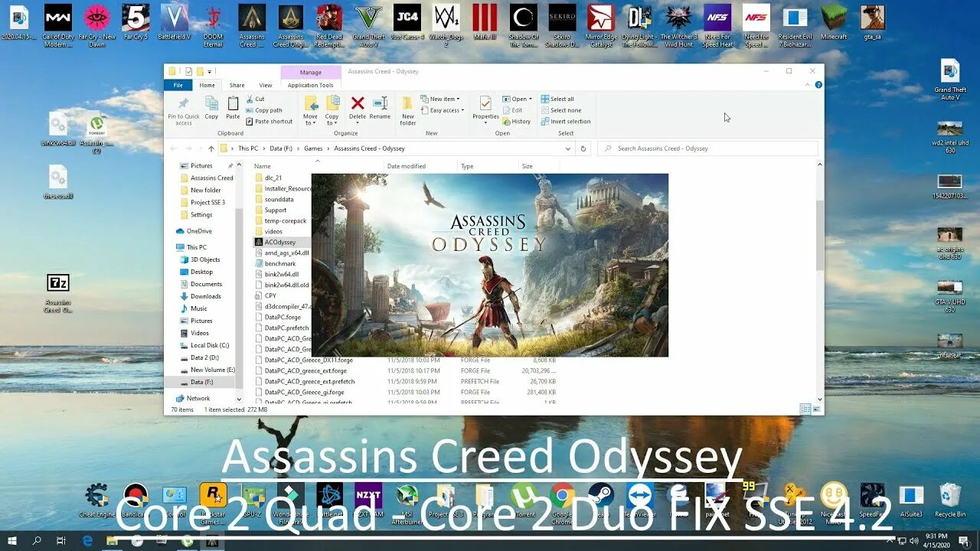
Task: Click Select none in the ribbon
Action: click(x=560, y=110)
